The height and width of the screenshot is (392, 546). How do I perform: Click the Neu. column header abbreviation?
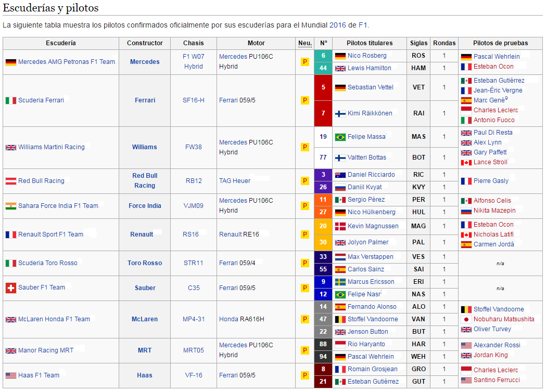(x=304, y=43)
